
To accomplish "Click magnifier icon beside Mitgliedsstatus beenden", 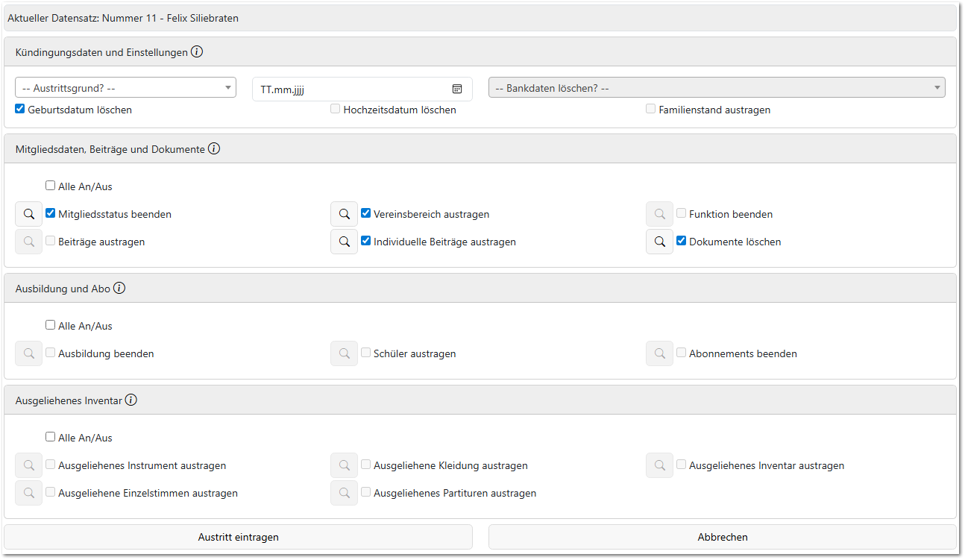I will 29,215.
